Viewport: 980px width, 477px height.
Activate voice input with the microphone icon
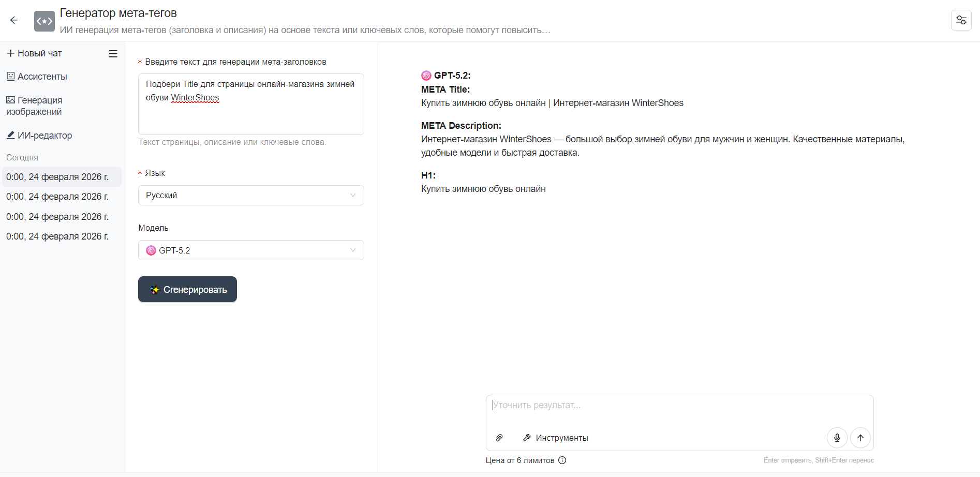click(837, 438)
